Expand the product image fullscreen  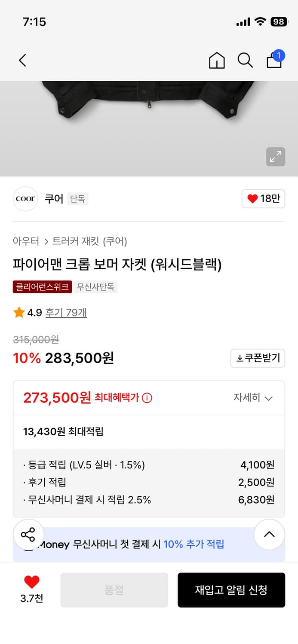pos(275,157)
